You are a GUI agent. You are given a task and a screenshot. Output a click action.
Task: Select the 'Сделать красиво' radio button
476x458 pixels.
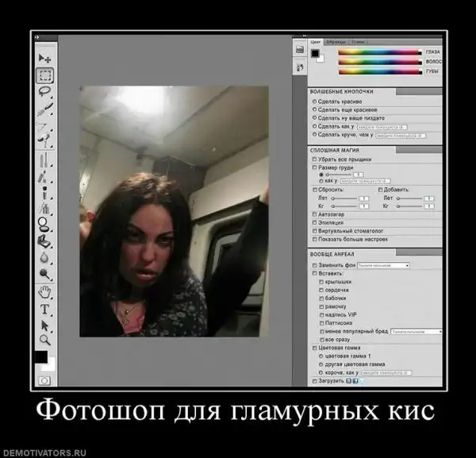[x=314, y=102]
